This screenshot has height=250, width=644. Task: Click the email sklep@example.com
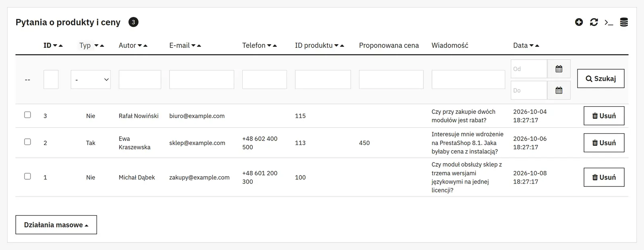(x=197, y=143)
